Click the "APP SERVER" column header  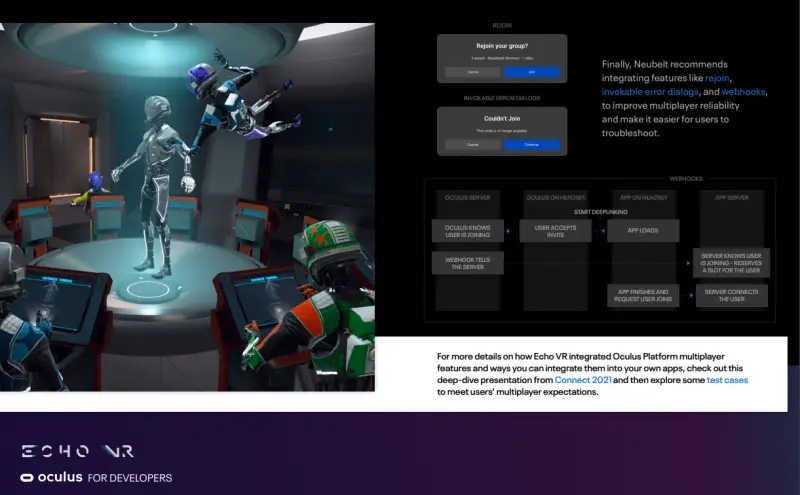[x=731, y=197]
